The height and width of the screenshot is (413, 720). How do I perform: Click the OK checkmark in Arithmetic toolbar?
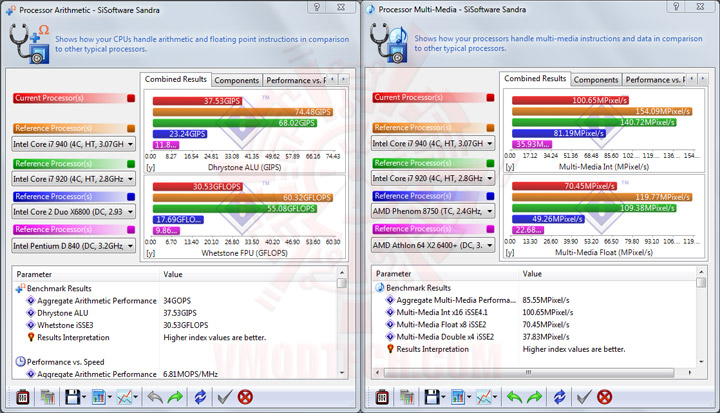pyautogui.click(x=225, y=397)
